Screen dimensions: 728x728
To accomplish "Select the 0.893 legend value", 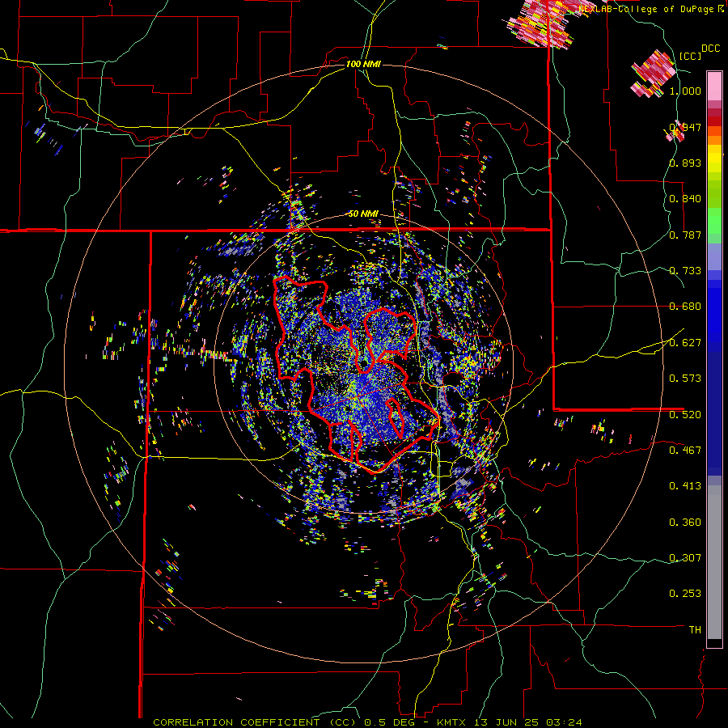I will [685, 163].
